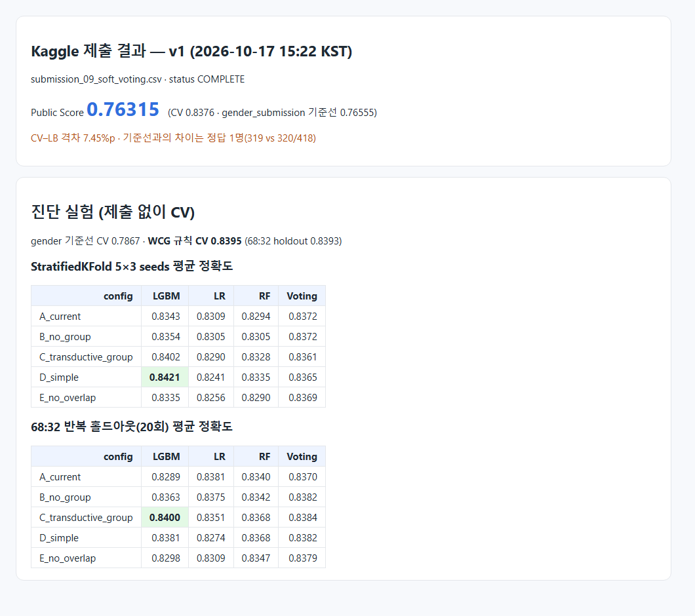The width and height of the screenshot is (695, 616).
Task: Click Voting value 0.8379
Action: pos(303,558)
